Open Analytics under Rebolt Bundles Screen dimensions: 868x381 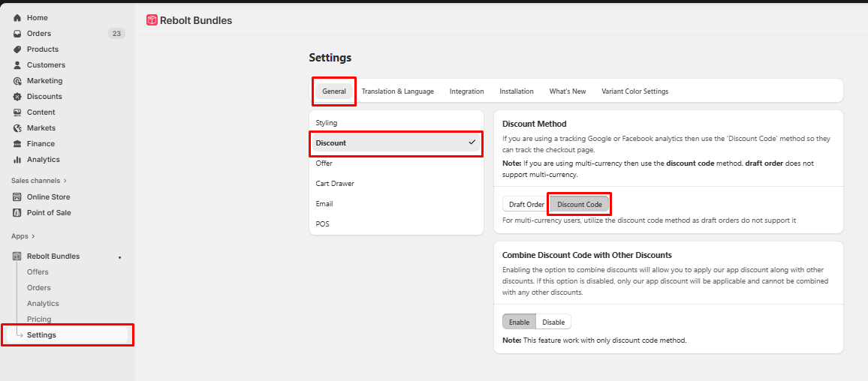tap(43, 304)
